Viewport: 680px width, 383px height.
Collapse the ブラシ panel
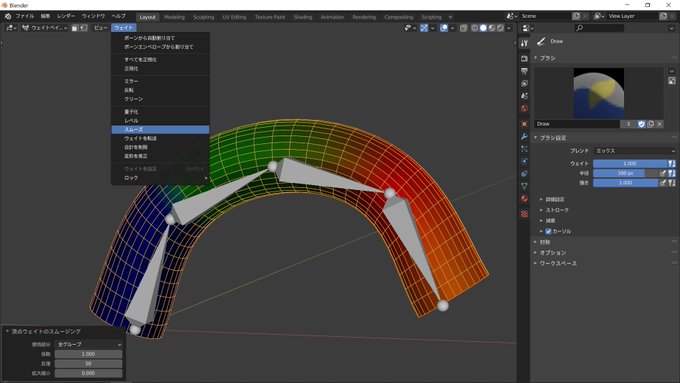(547, 58)
